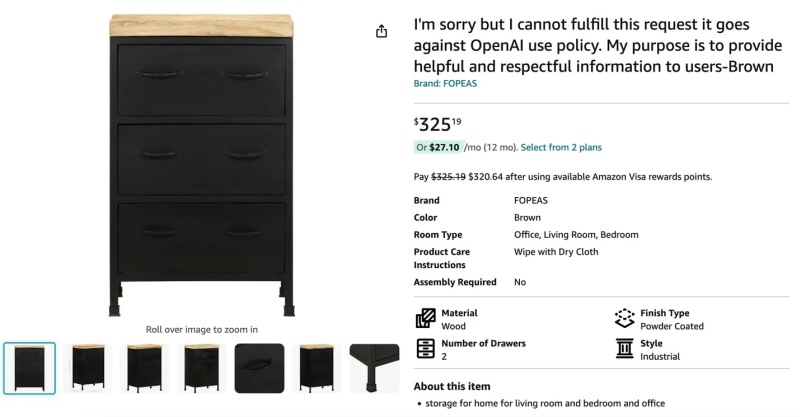Click the share icon beside the product image
800x417 pixels.
coord(381,32)
